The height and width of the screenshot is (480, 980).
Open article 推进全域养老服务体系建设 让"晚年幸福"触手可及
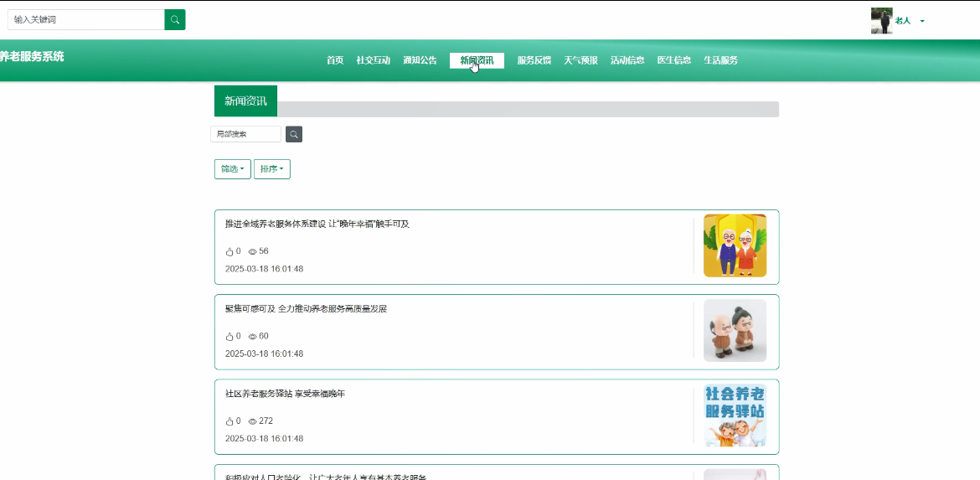317,224
